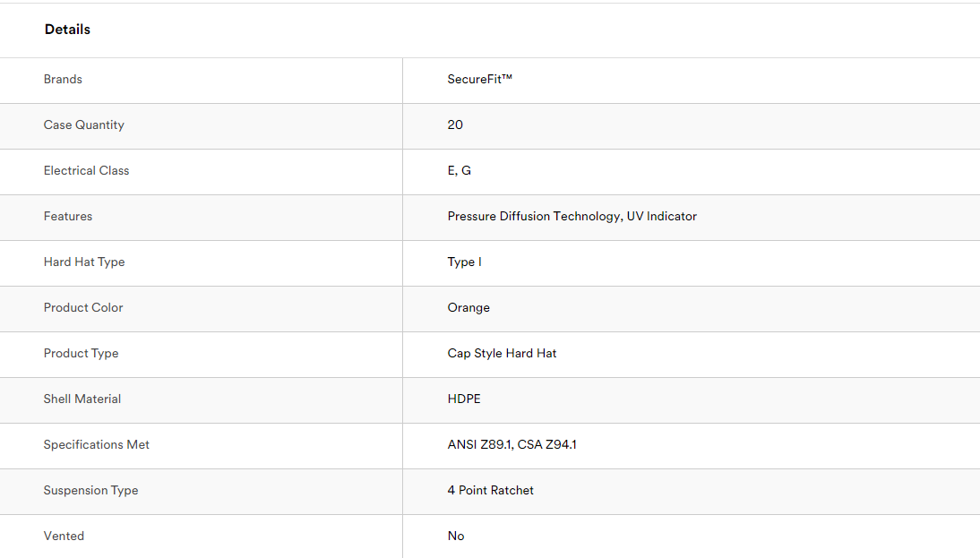Click the Type I value
The height and width of the screenshot is (558, 980).
click(464, 262)
